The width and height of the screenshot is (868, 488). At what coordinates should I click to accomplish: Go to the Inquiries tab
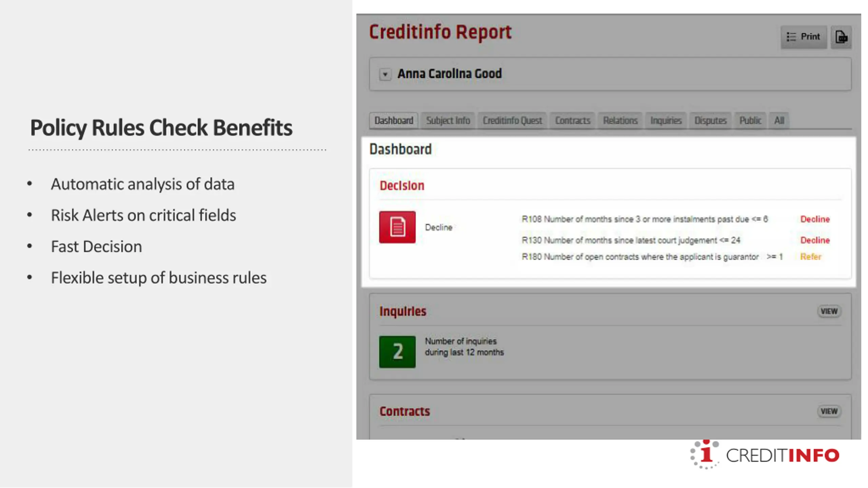pos(666,120)
